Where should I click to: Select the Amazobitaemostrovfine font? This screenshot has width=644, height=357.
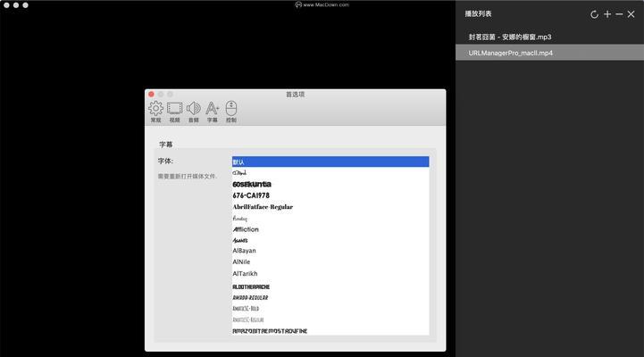330,331
